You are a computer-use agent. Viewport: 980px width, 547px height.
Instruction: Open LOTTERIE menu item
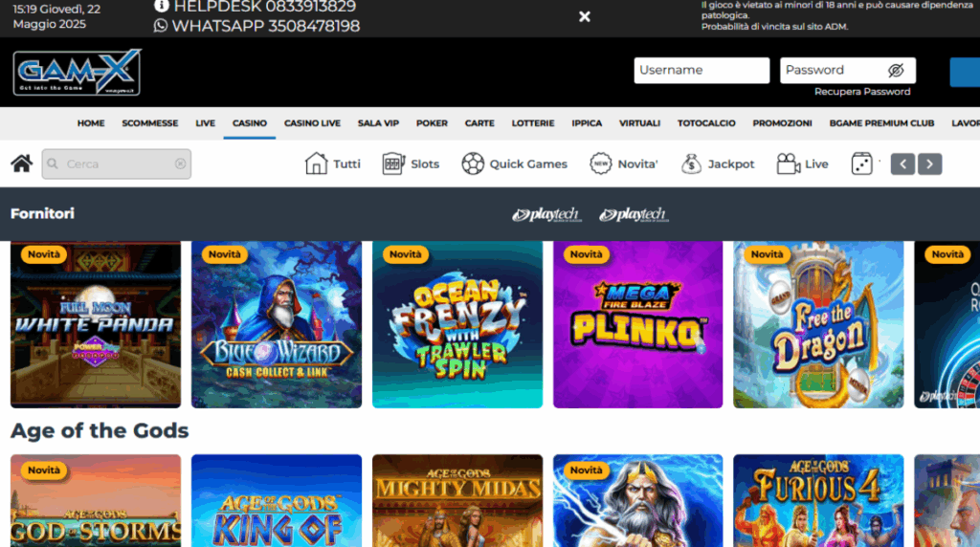tap(532, 123)
